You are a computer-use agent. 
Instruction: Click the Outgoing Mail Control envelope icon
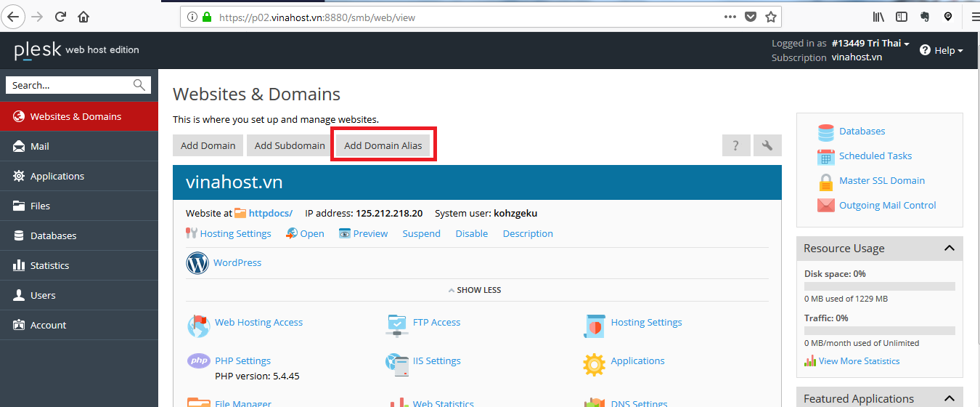click(x=826, y=206)
